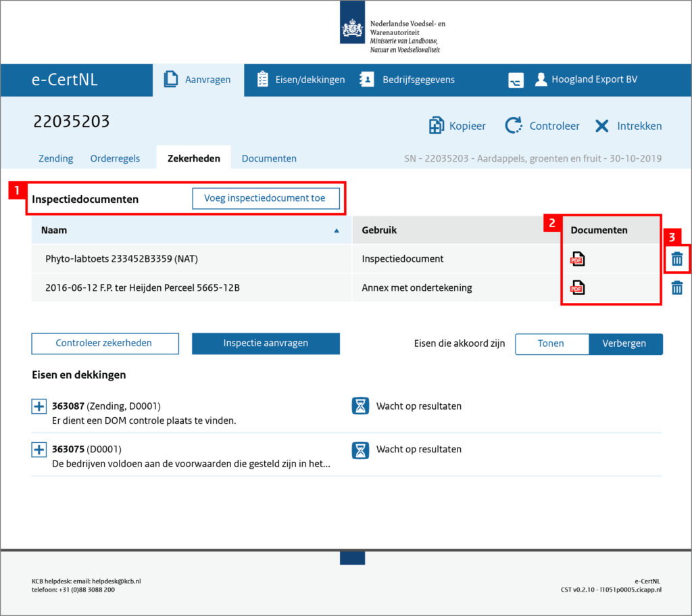
Task: Click hourglass icon for requirement 363087
Action: [361, 406]
